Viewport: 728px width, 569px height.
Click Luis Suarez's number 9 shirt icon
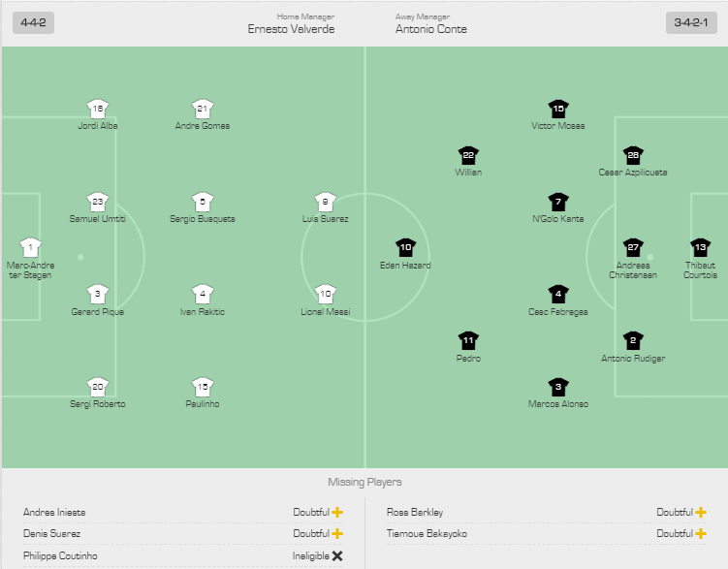click(325, 202)
